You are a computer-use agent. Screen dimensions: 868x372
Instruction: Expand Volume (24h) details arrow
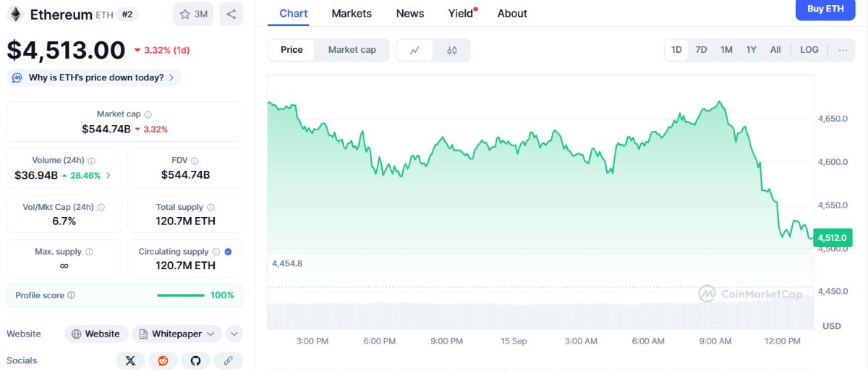coord(109,175)
